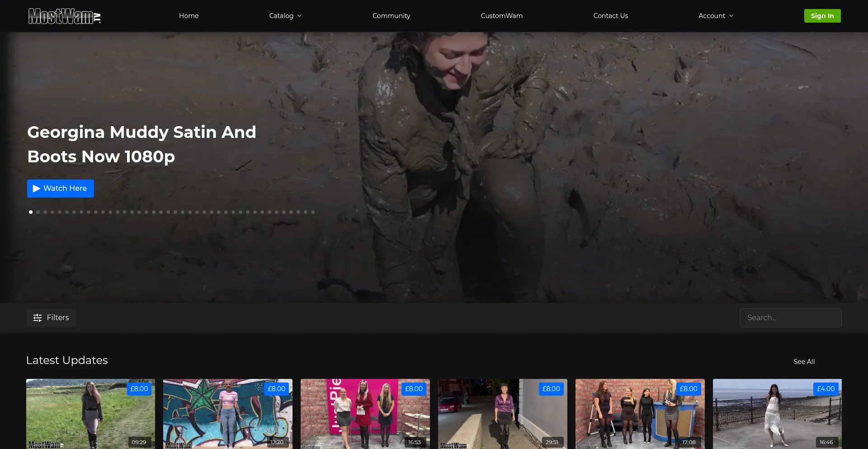The image size is (868, 449).
Task: Click the Watch Here button
Action: pyautogui.click(x=61, y=189)
